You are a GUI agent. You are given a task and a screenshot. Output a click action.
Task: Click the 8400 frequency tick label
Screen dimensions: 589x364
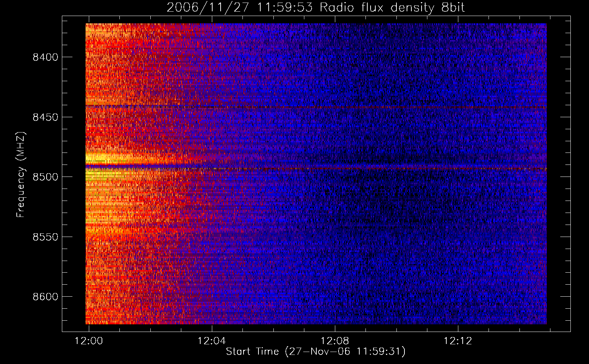pyautogui.click(x=46, y=57)
